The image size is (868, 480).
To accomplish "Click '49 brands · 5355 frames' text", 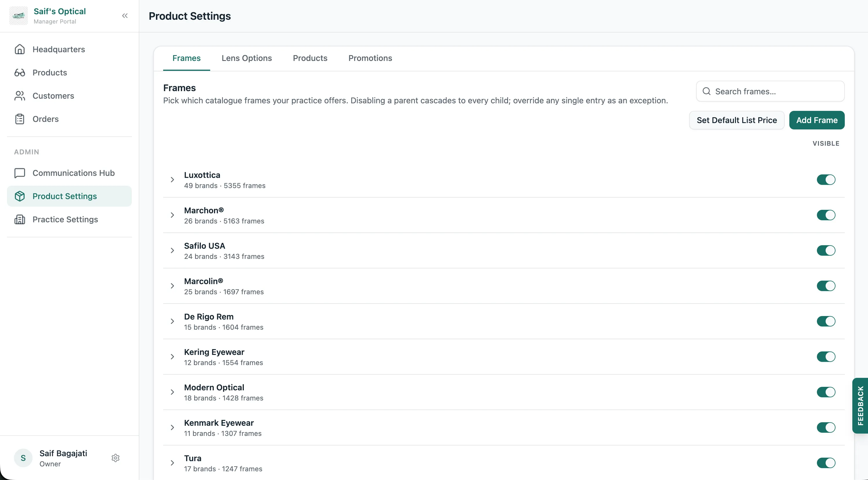I will [225, 186].
